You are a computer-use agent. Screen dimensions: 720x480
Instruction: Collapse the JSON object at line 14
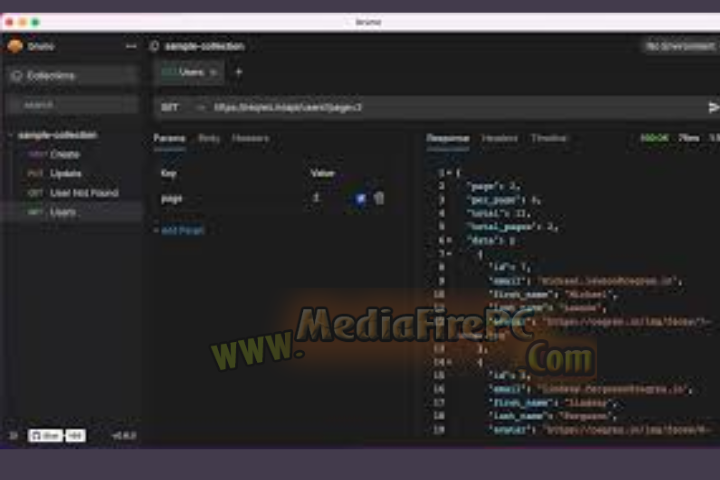point(449,362)
